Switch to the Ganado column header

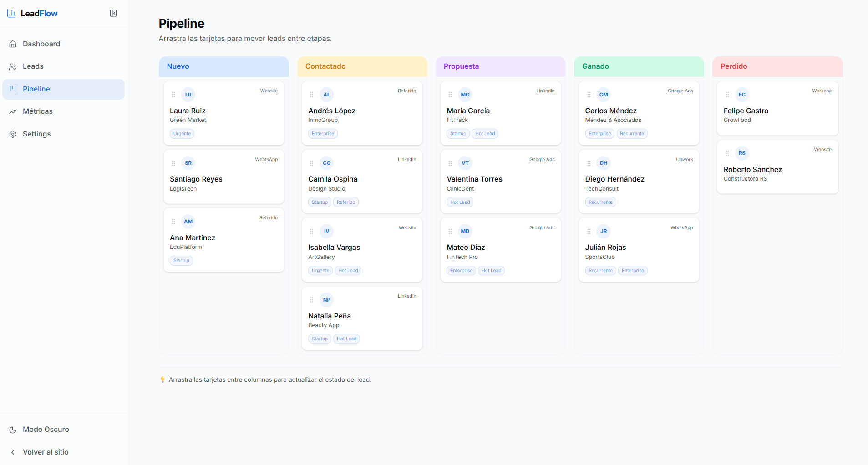tap(596, 66)
